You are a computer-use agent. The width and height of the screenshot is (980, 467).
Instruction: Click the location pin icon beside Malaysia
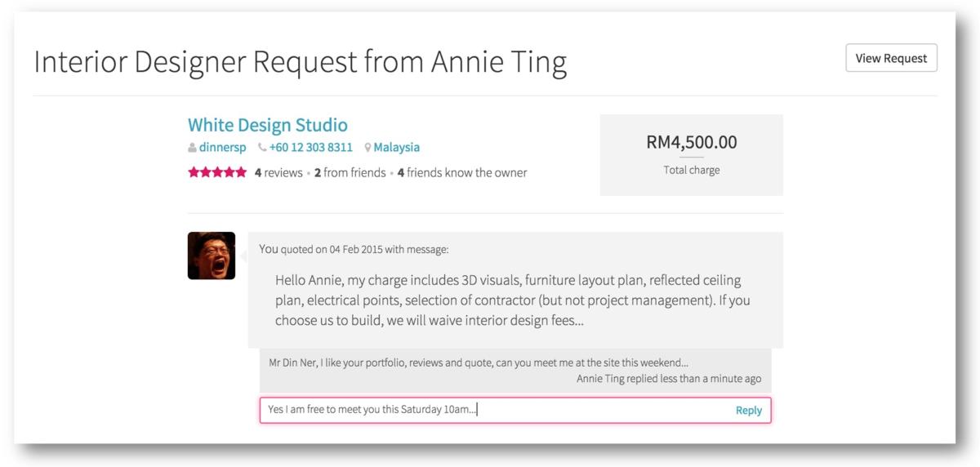coord(368,148)
